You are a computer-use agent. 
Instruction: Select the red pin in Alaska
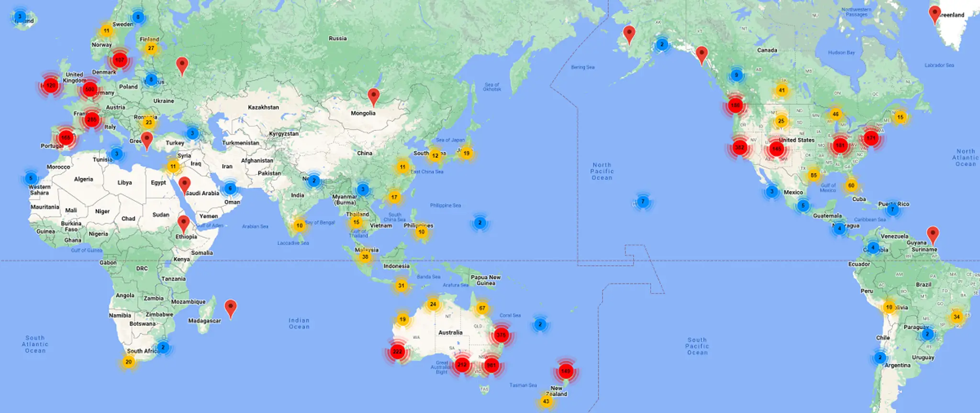click(629, 34)
